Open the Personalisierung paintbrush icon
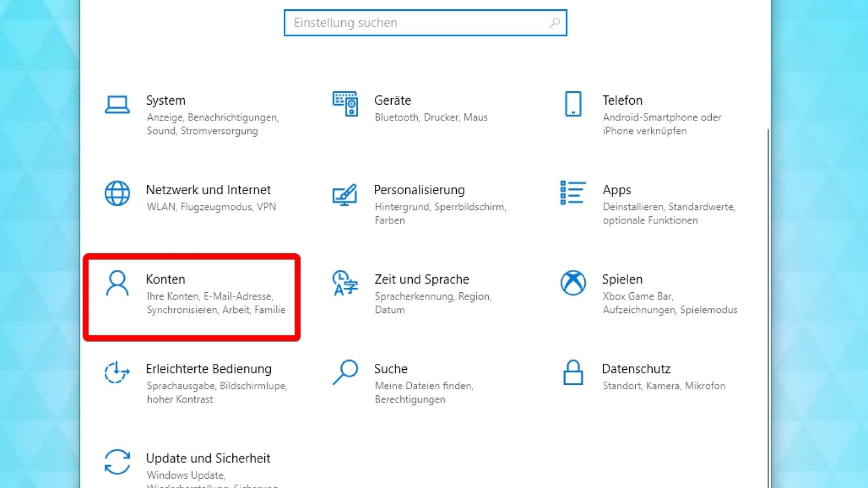The width and height of the screenshot is (868, 488). pos(345,194)
